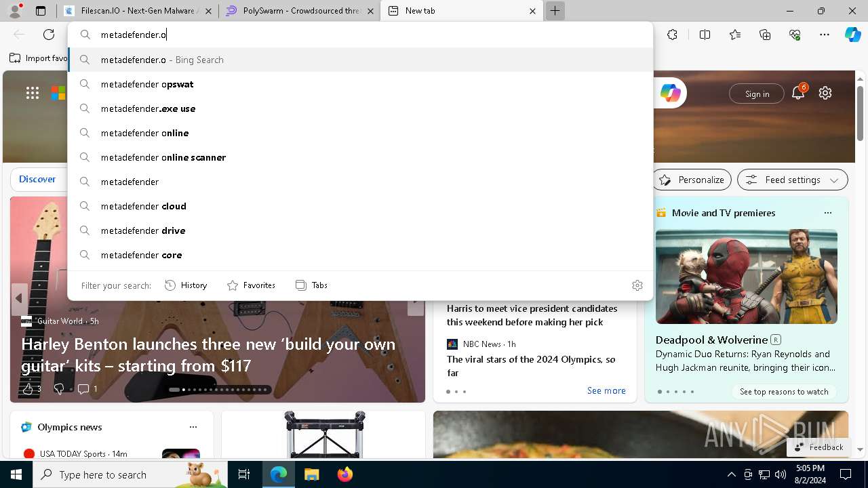Open viral stars of Olympics headline
Viewport: 868px width, 488px height.
pyautogui.click(x=531, y=366)
